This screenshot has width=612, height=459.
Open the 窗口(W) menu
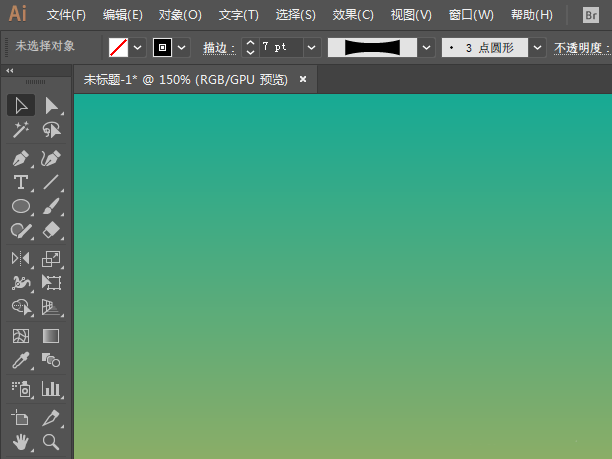(471, 15)
